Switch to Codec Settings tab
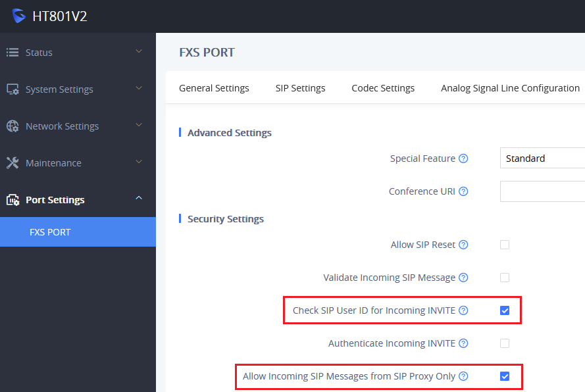The width and height of the screenshot is (585, 392). click(383, 88)
